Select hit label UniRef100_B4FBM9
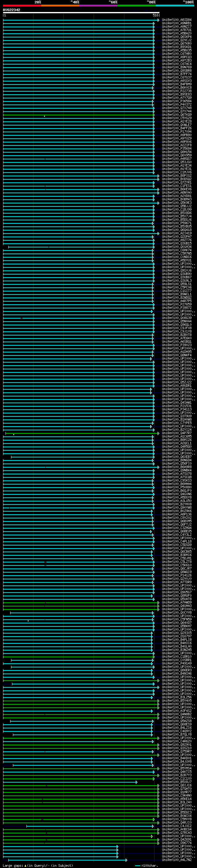197x868 pixels. tap(177, 84)
